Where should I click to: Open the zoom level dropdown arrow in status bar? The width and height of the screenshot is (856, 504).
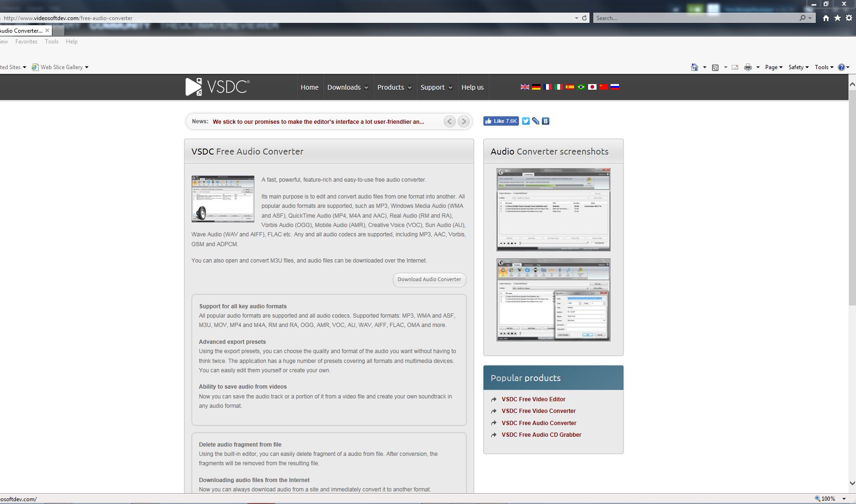click(844, 499)
